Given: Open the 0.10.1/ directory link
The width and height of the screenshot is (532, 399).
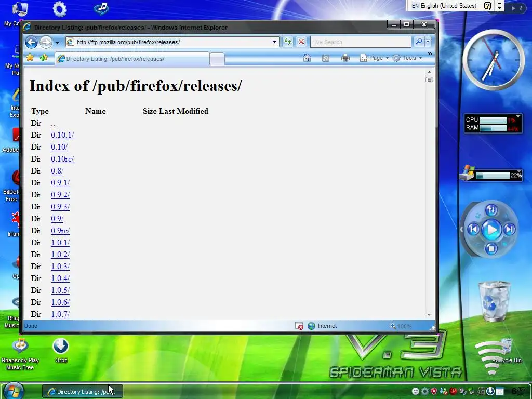Looking at the screenshot, I should click(x=62, y=135).
